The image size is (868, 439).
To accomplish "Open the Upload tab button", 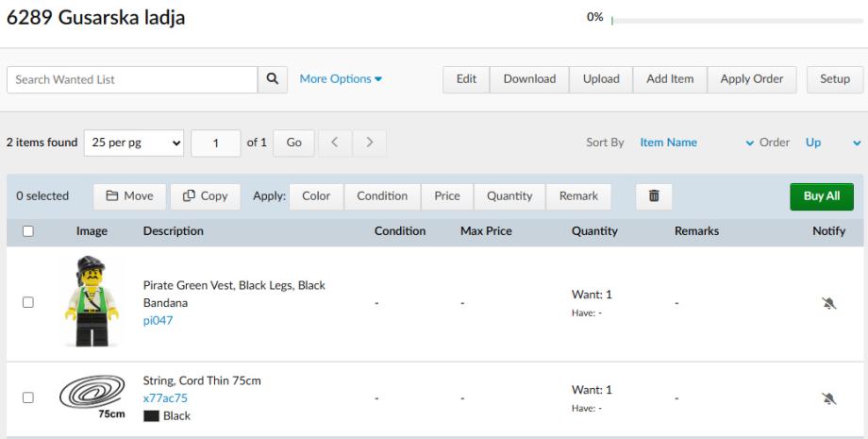I will 600,79.
